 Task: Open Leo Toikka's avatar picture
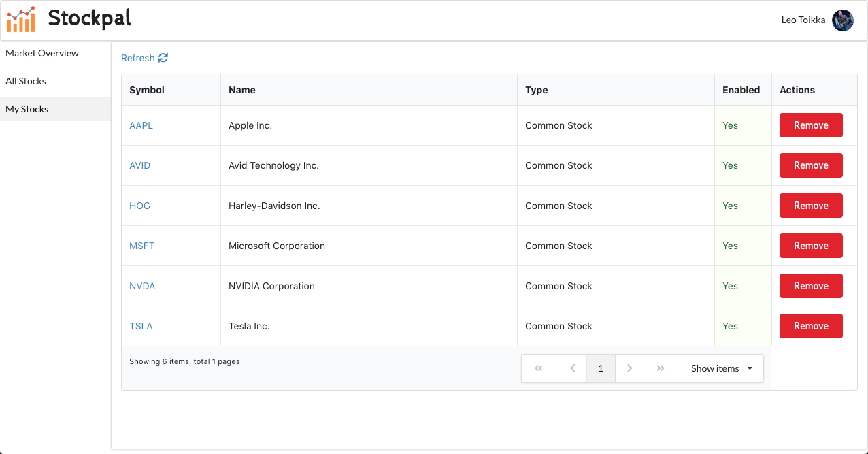(x=843, y=20)
